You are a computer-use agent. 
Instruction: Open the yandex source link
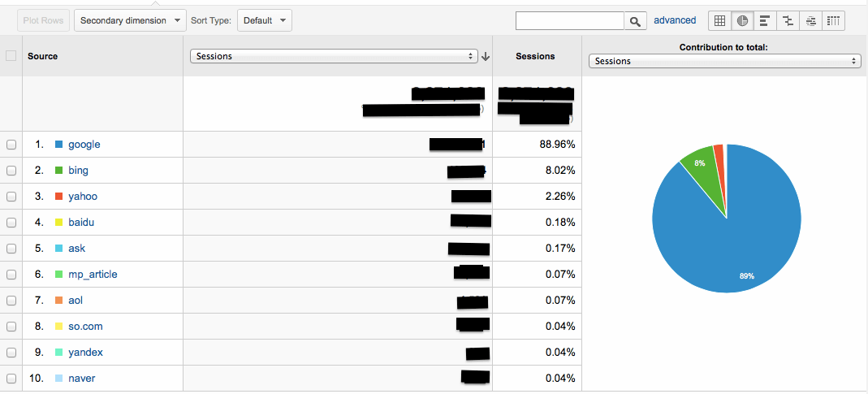pos(85,353)
